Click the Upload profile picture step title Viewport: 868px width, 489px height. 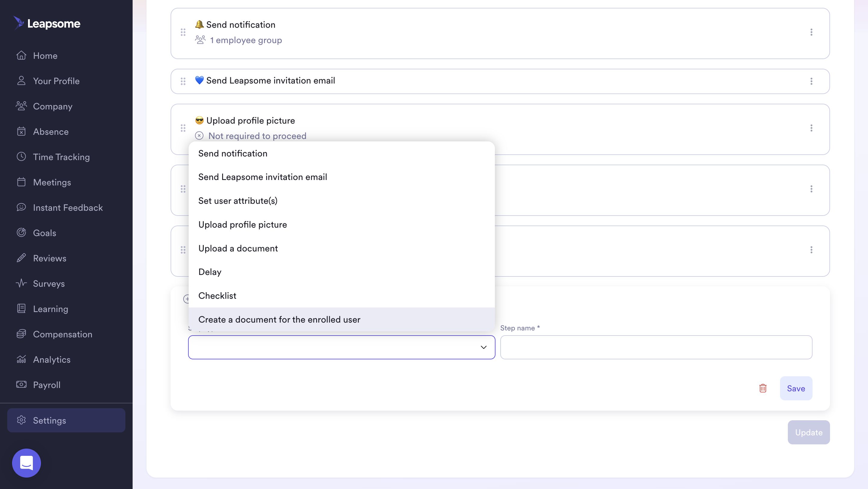(x=250, y=121)
